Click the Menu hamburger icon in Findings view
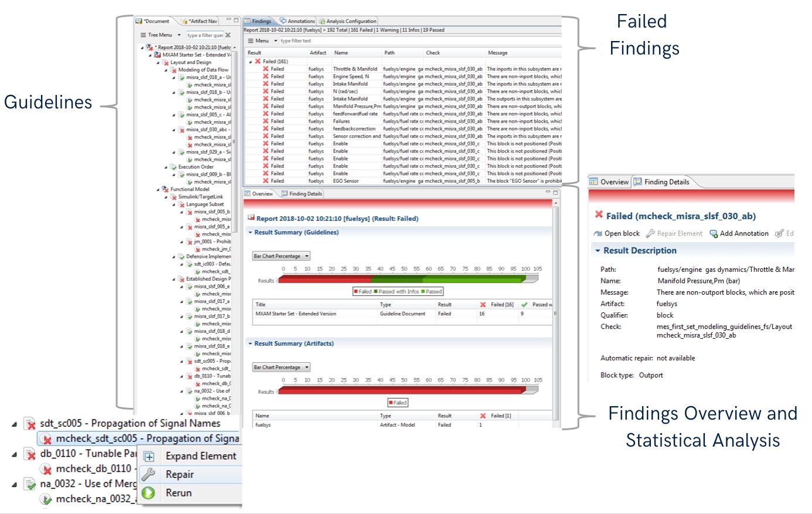Image resolution: width=812 pixels, height=514 pixels. click(x=252, y=41)
